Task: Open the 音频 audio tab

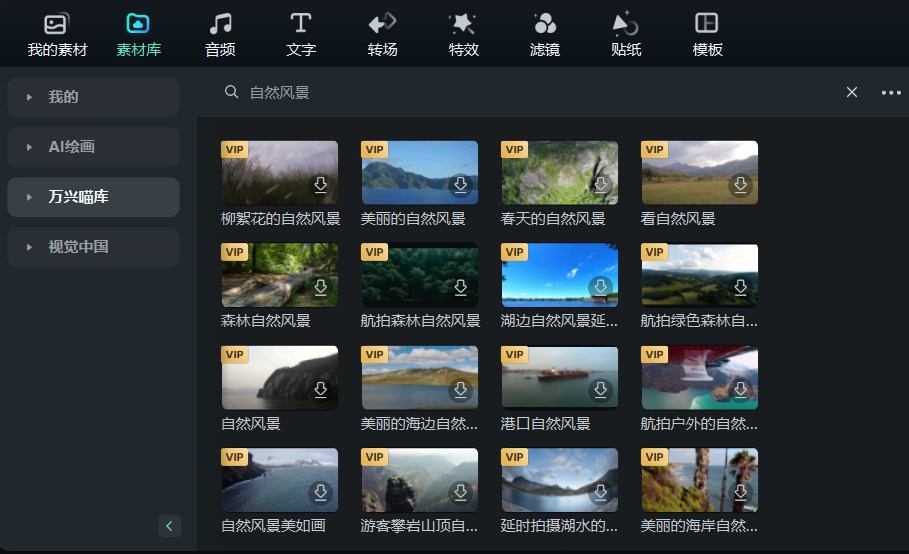Action: 220,35
